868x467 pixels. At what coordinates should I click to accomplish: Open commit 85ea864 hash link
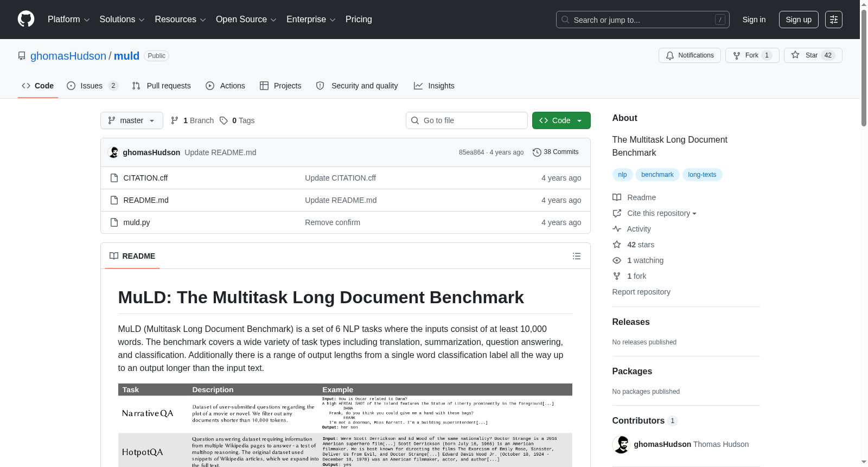(x=471, y=152)
